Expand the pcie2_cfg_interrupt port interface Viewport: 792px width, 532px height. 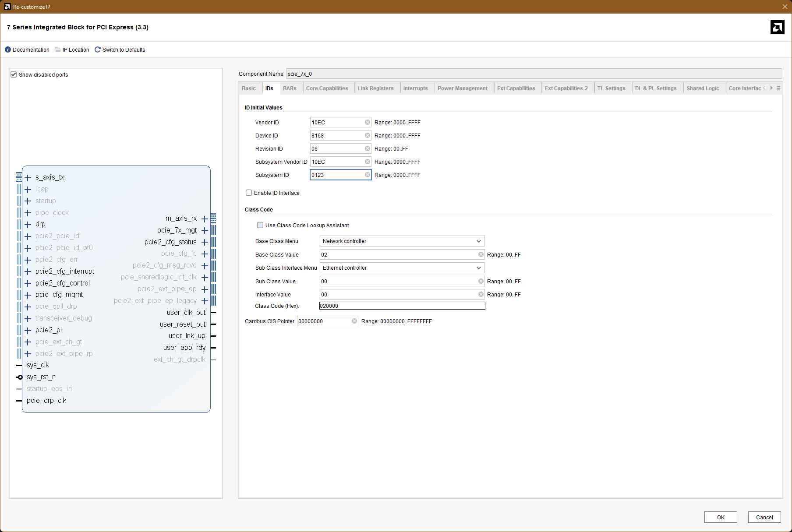pos(28,272)
